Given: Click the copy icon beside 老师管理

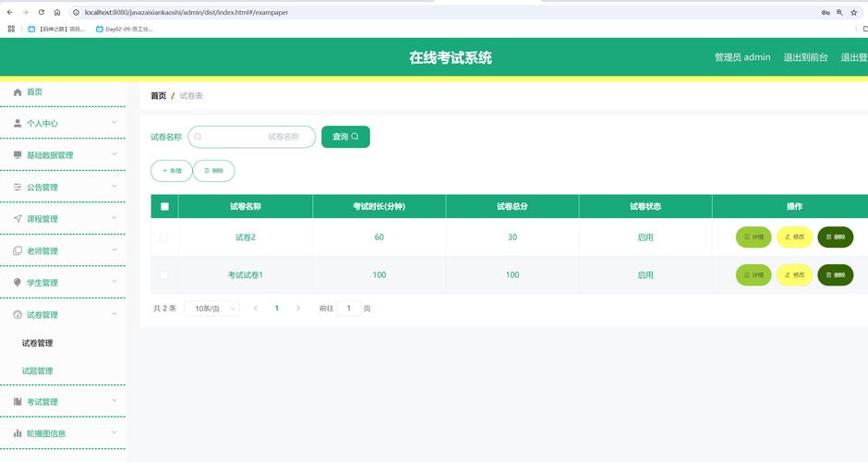Looking at the screenshot, I should (18, 251).
